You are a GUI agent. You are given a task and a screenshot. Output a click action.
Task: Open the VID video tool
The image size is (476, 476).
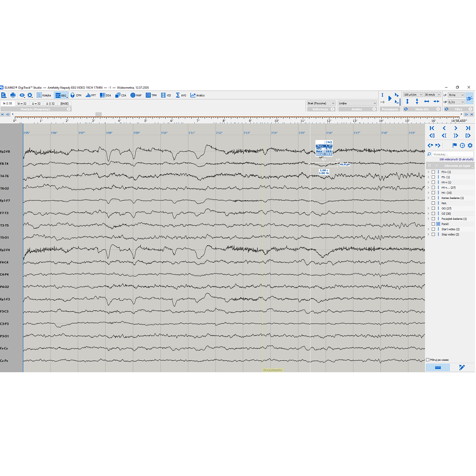point(165,95)
